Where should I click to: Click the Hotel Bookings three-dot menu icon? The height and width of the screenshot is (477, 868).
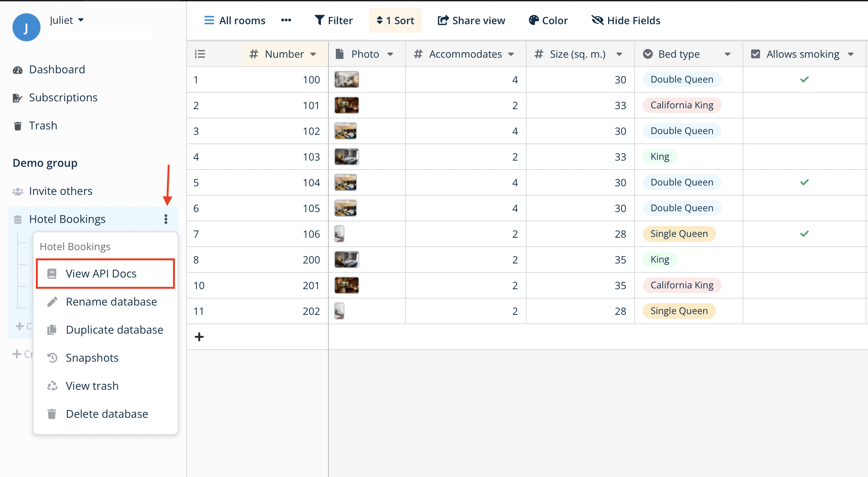[x=166, y=219]
